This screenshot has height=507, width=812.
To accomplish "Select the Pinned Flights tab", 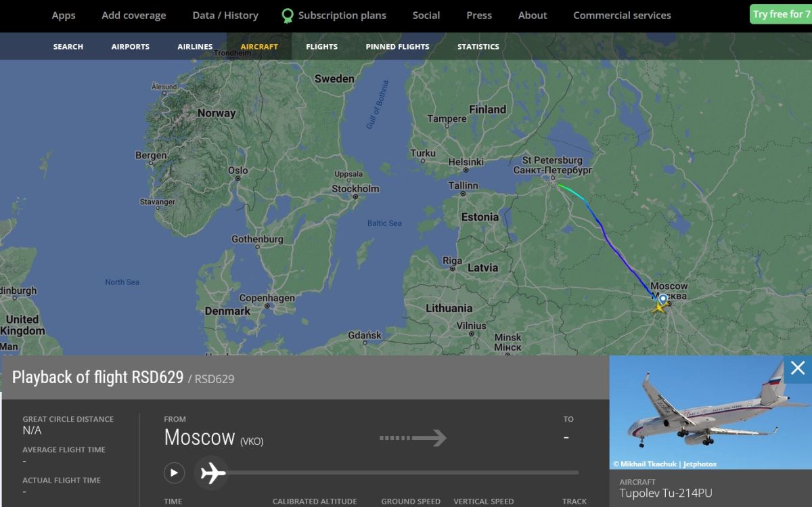I will point(397,47).
